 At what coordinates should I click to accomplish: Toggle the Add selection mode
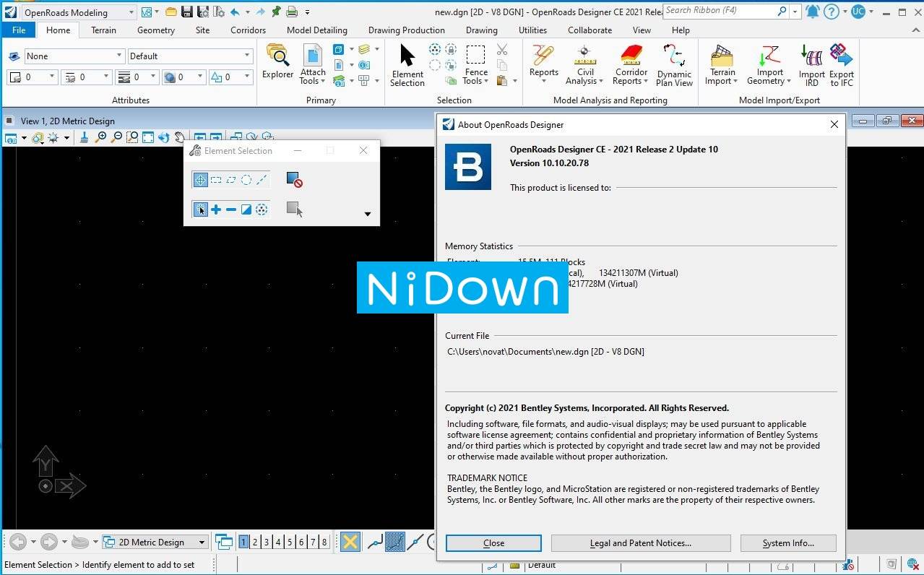coord(216,209)
